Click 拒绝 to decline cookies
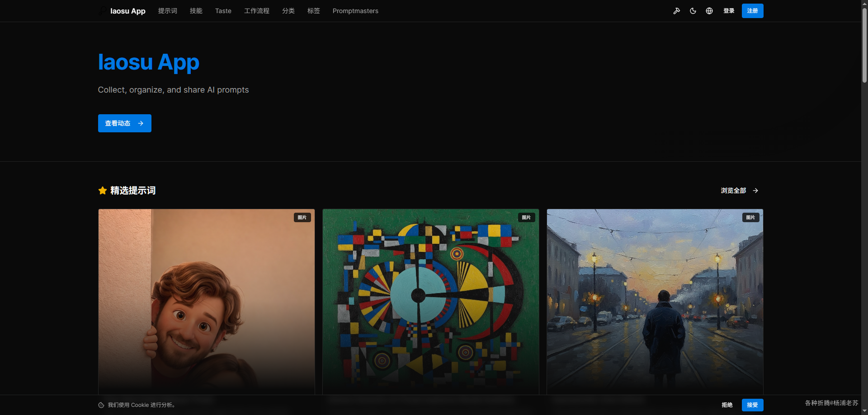The width and height of the screenshot is (868, 415). 727,405
